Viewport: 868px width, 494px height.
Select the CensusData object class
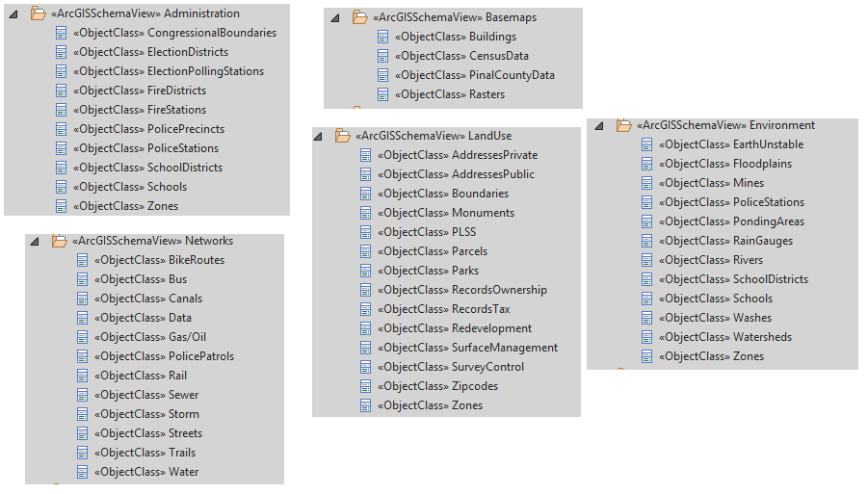click(461, 56)
